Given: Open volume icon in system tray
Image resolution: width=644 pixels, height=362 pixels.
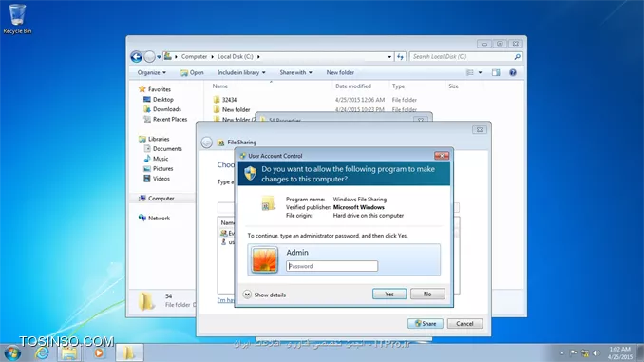Looking at the screenshot, I should [x=596, y=352].
